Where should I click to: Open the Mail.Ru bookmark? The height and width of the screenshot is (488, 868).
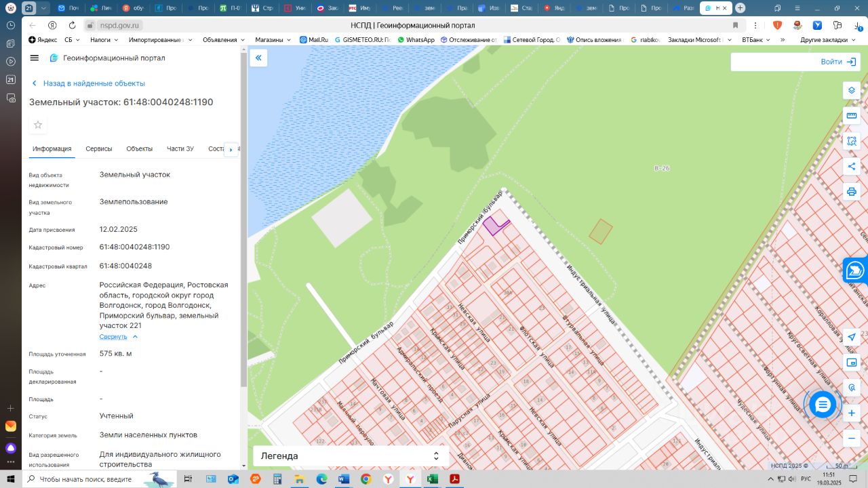[314, 40]
